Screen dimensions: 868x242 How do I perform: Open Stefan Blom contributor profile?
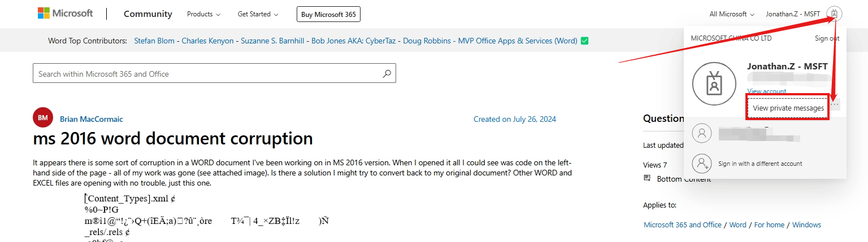[x=154, y=41]
